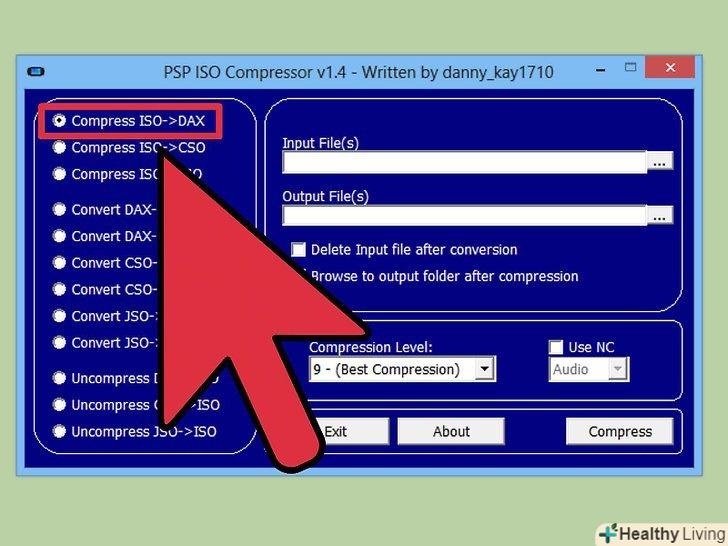Screen dimensions: 728x546
Task: Enable the Use NC checkbox
Action: tap(556, 347)
